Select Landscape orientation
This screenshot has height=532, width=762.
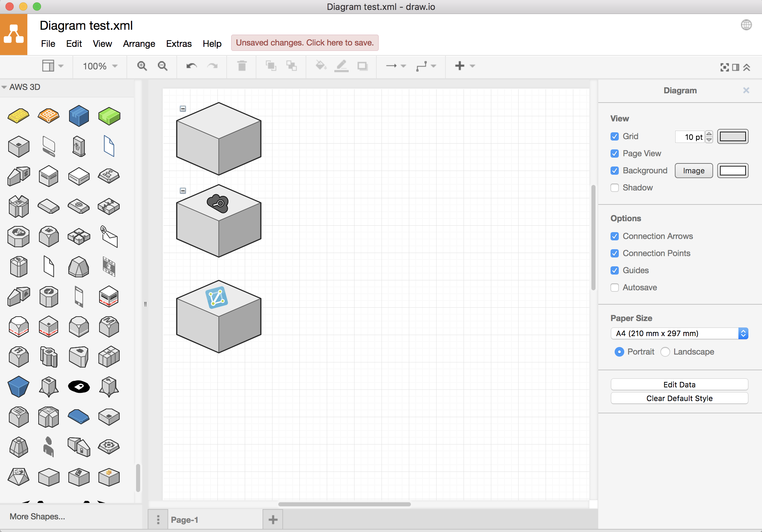665,352
